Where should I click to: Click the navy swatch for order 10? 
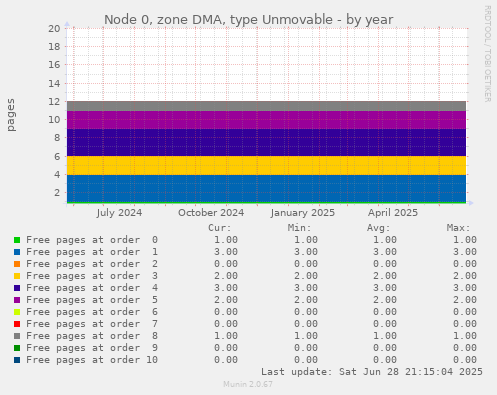point(17,360)
